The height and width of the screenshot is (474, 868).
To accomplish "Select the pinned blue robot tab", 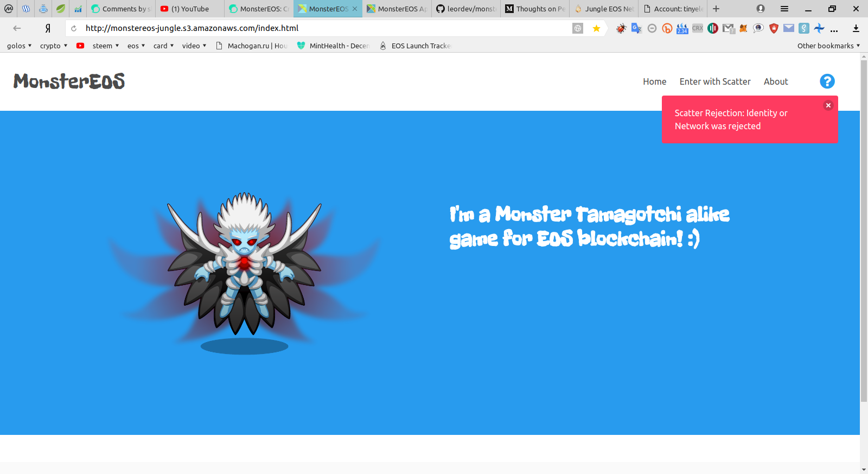I will [x=43, y=9].
